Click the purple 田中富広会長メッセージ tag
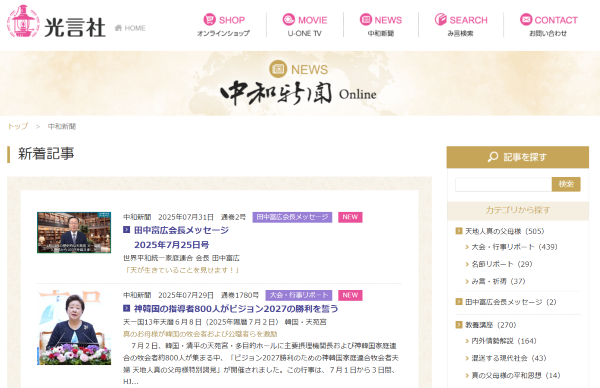This screenshot has height=388, width=600. coord(292,217)
